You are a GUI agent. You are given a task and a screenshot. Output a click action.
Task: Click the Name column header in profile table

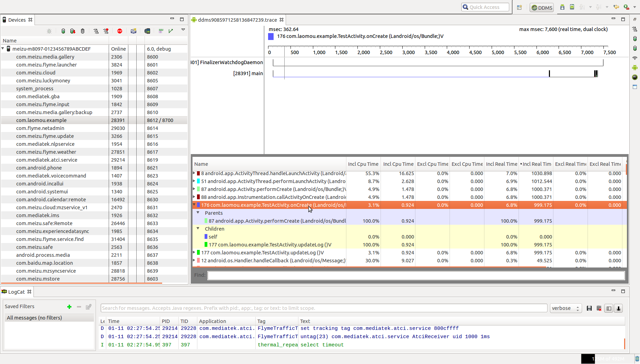pyautogui.click(x=269, y=164)
